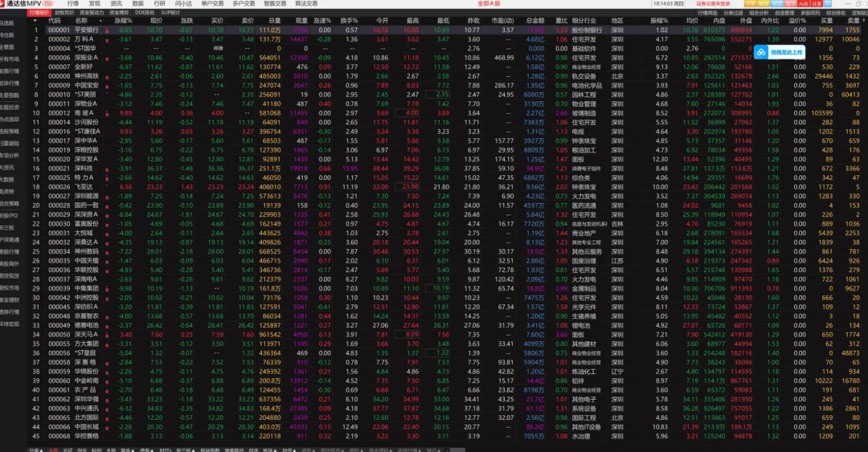The width and height of the screenshot is (868, 452).
Task: Switch to the 封板竞价 tab
Action: [64, 12]
